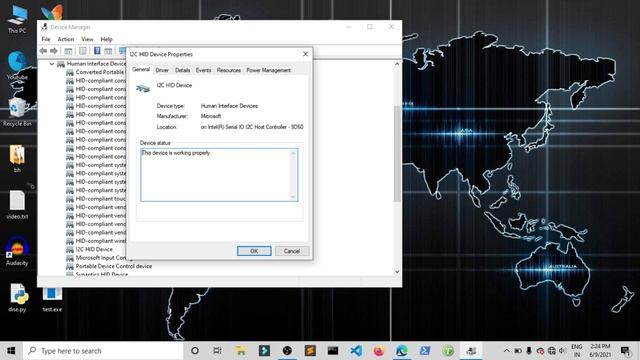Viewport: 640px width, 360px height.
Task: Select the General tab in properties dialog
Action: click(x=141, y=69)
